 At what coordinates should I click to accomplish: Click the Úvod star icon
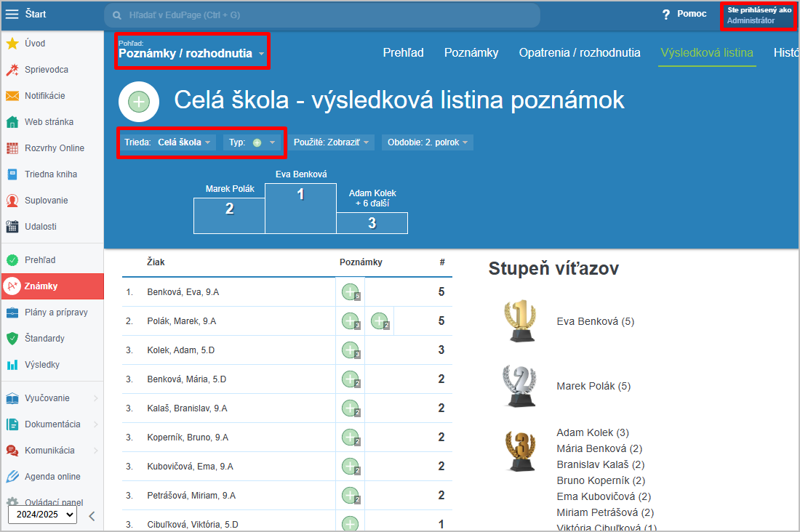pyautogui.click(x=12, y=44)
